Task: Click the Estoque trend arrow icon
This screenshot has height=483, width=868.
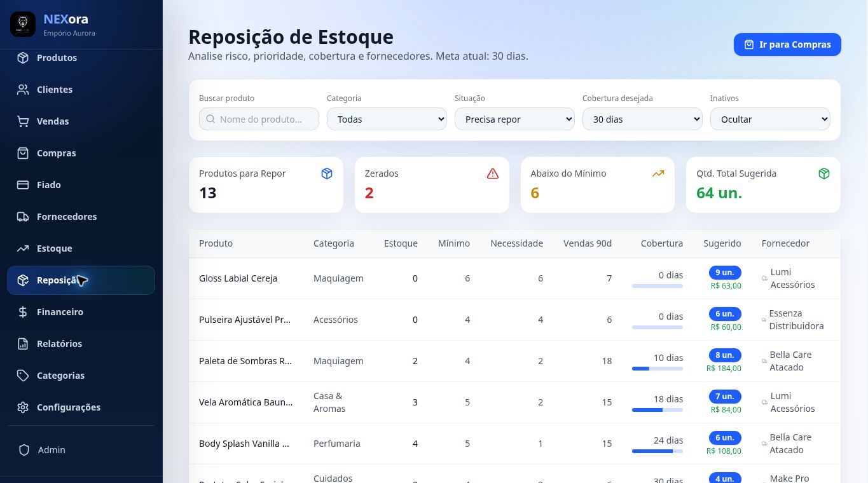Action: (23, 248)
